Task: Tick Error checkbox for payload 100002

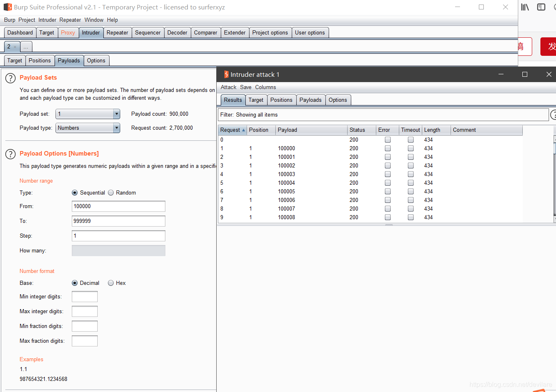Action: (388, 166)
